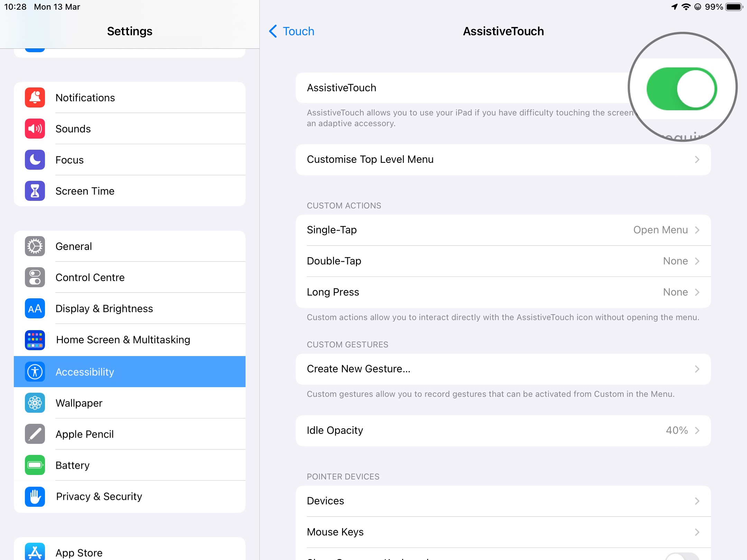The height and width of the screenshot is (560, 747).
Task: Disable the AssistiveTouch toggle
Action: pyautogui.click(x=681, y=88)
